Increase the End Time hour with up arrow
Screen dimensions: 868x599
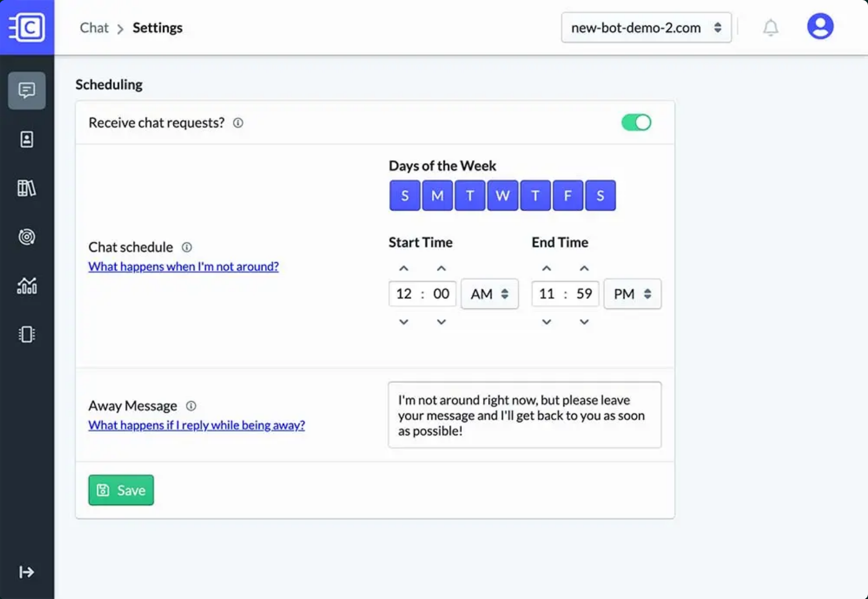click(546, 268)
